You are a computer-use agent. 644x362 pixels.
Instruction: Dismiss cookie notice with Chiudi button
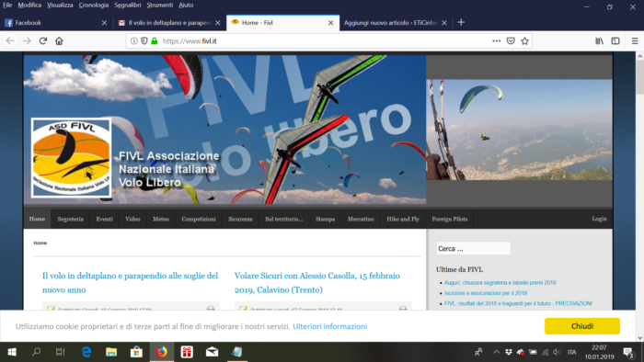(582, 326)
